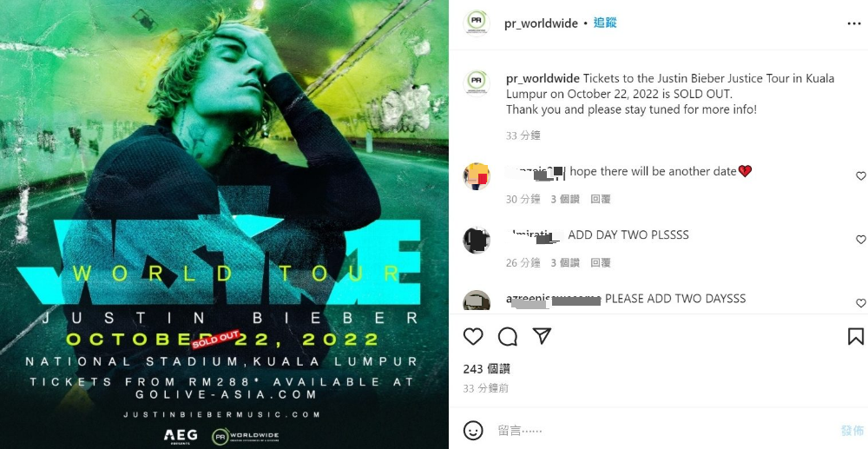
Task: Click pr_worldwide avatar beside the caption
Action: tap(476, 83)
